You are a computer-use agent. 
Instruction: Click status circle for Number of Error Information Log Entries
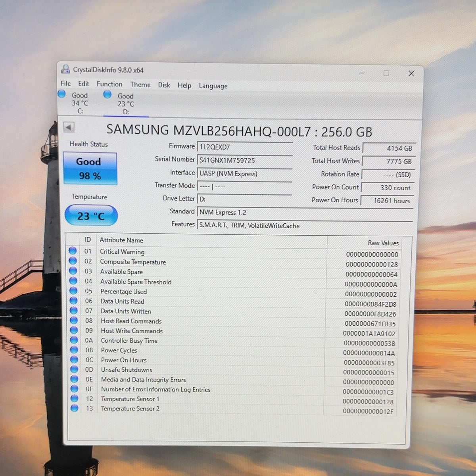tap(74, 389)
